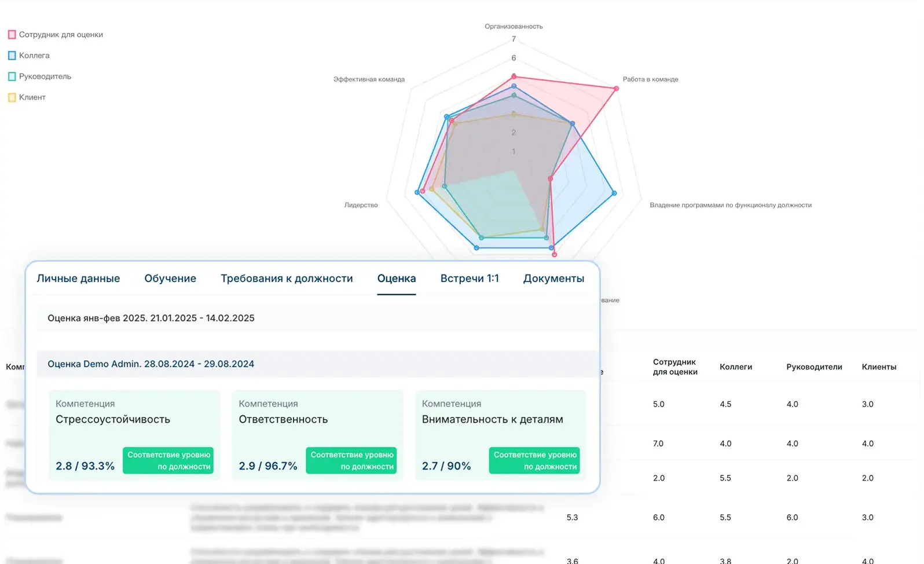Viewport: 924px width, 564px height.
Task: Open the Личные данные tab
Action: tap(78, 279)
